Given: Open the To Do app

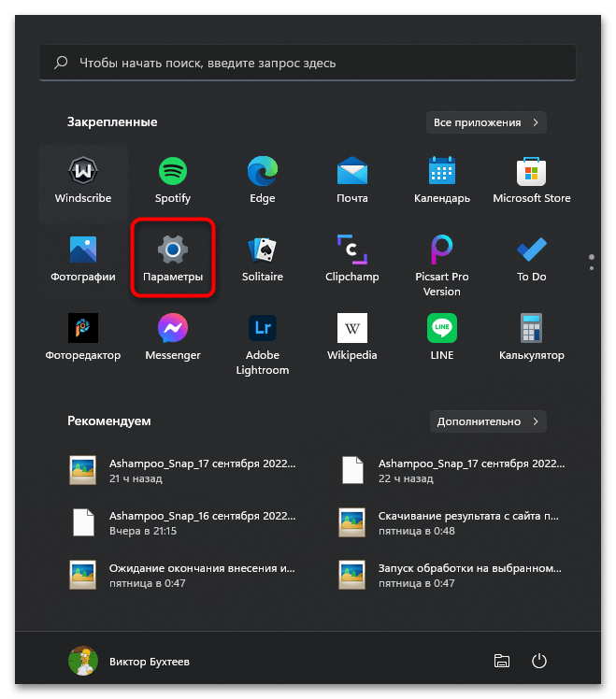Looking at the screenshot, I should (531, 260).
